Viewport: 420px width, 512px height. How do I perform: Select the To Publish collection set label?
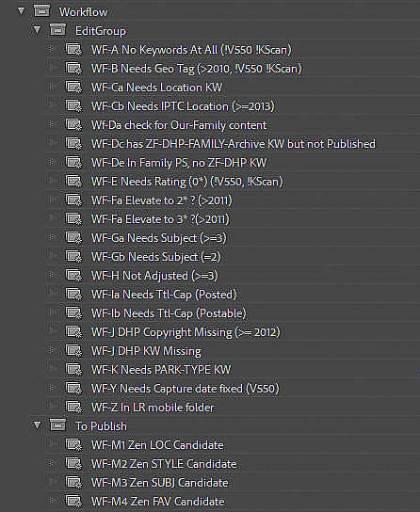pyautogui.click(x=101, y=426)
